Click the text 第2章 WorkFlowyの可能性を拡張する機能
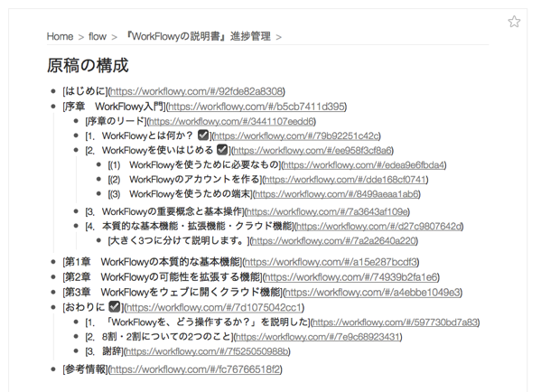Screen dimensions: 541x392 (163, 277)
